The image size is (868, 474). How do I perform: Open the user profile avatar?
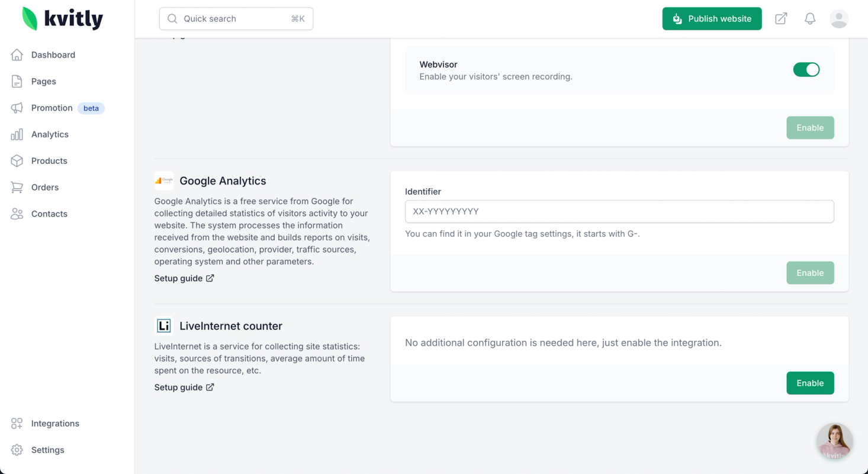838,19
